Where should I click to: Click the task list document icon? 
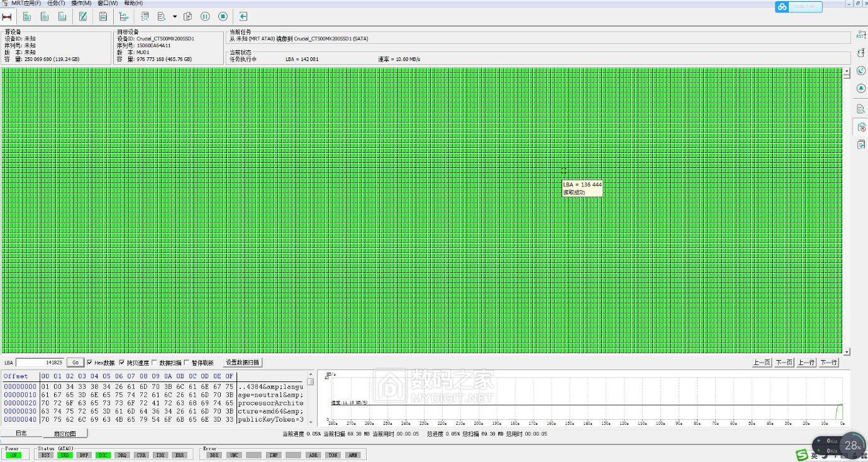pyautogui.click(x=162, y=16)
